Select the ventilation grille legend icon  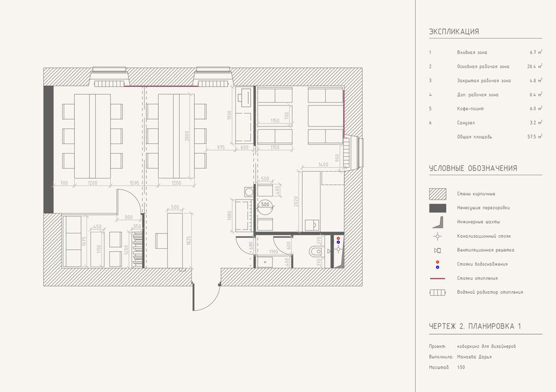[x=437, y=250]
